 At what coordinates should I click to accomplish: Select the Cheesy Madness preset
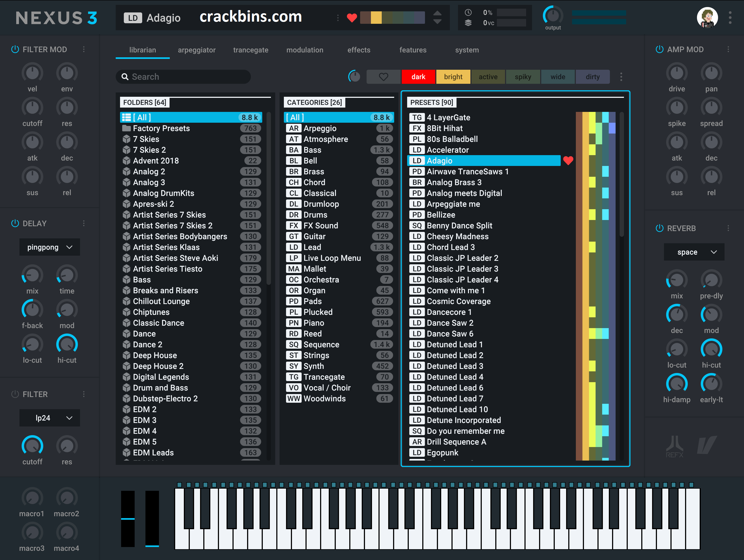pyautogui.click(x=457, y=236)
